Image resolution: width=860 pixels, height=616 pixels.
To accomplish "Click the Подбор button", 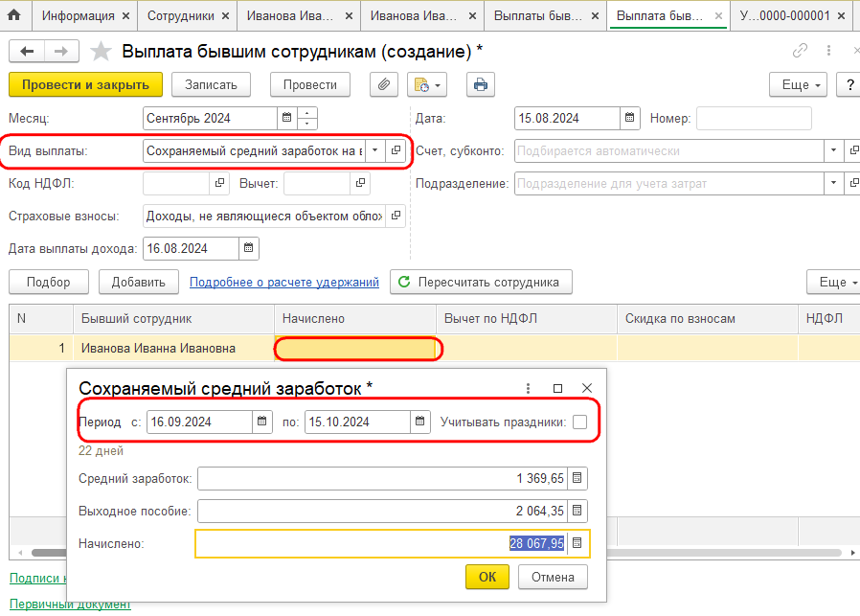I will (48, 282).
